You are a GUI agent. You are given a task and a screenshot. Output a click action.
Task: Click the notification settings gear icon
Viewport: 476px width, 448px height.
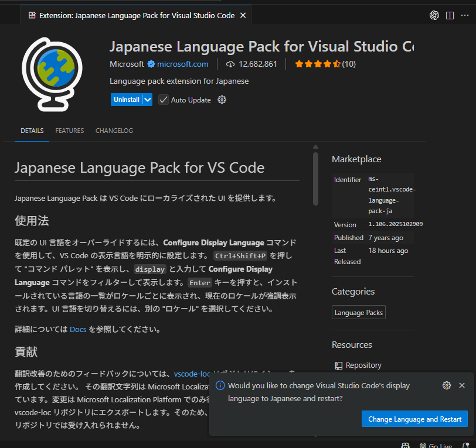tap(447, 385)
